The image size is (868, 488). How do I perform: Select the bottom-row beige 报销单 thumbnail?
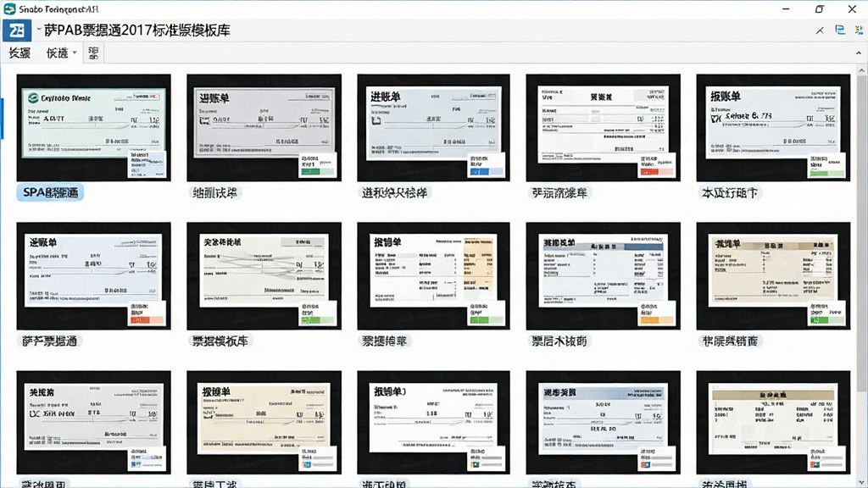pos(264,423)
